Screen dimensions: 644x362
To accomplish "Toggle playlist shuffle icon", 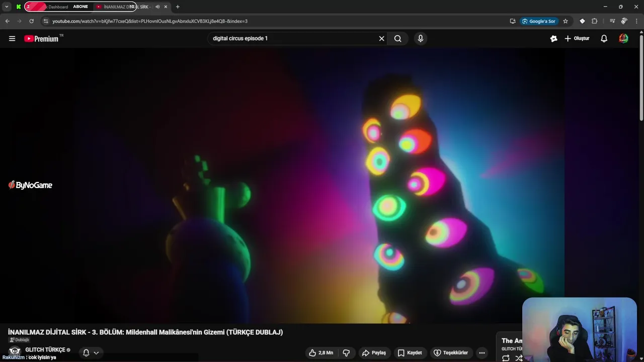I will [x=519, y=358].
